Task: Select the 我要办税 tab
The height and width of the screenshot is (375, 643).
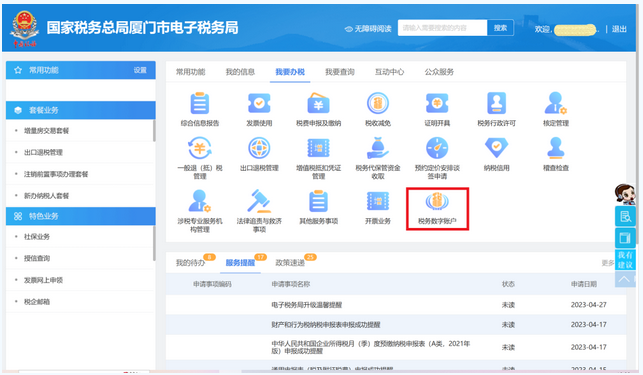Action: coord(290,72)
